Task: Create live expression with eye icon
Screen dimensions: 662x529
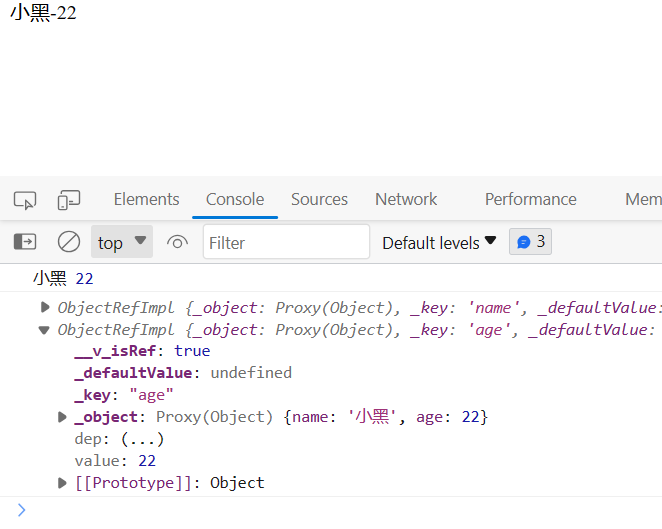Action: (x=177, y=242)
